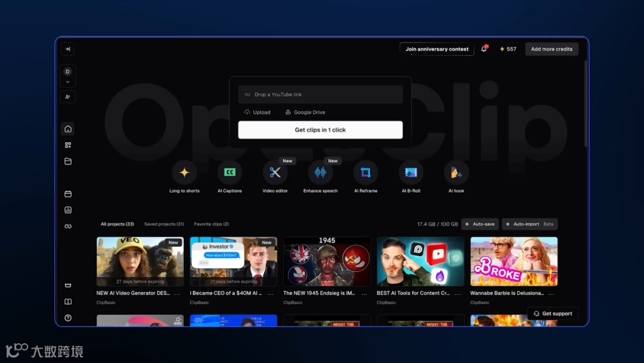The height and width of the screenshot is (363, 644).
Task: Switch to Saved projects (31) tab
Action: (164, 224)
